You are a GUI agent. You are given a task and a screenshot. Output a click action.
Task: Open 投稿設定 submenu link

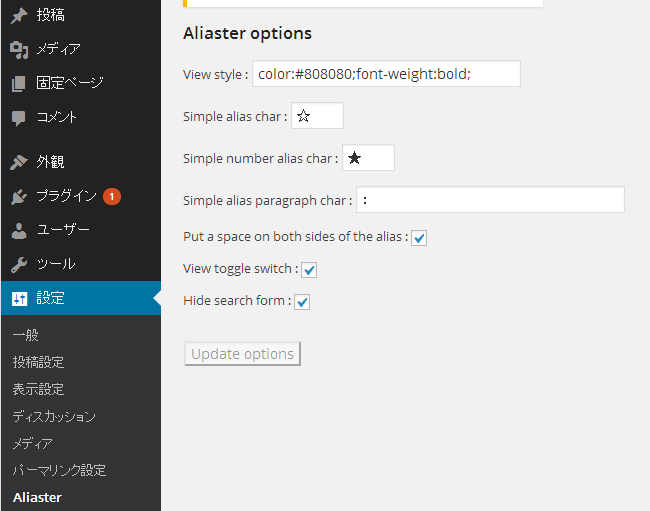pos(38,362)
